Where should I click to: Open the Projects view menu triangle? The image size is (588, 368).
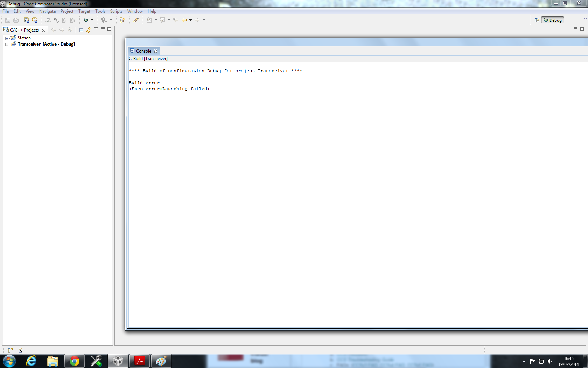96,28
